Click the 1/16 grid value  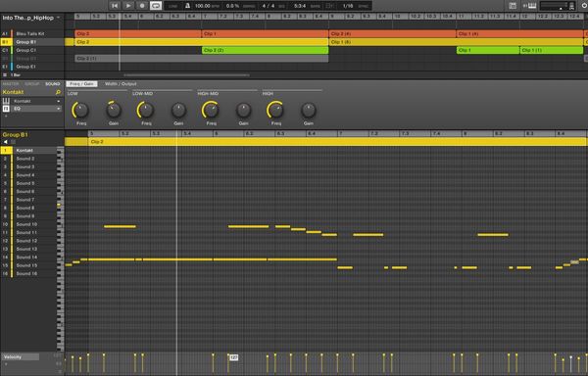pyautogui.click(x=348, y=6)
